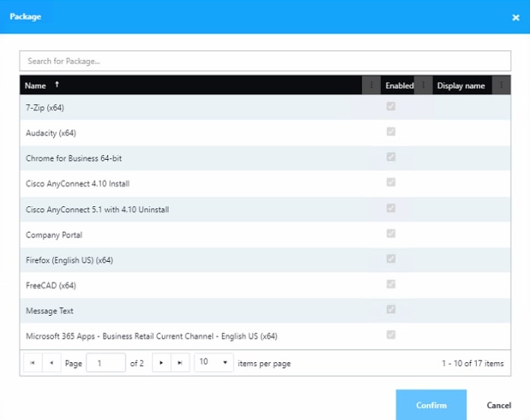Go to next page arrow
This screenshot has height=420, width=530.
click(x=161, y=363)
